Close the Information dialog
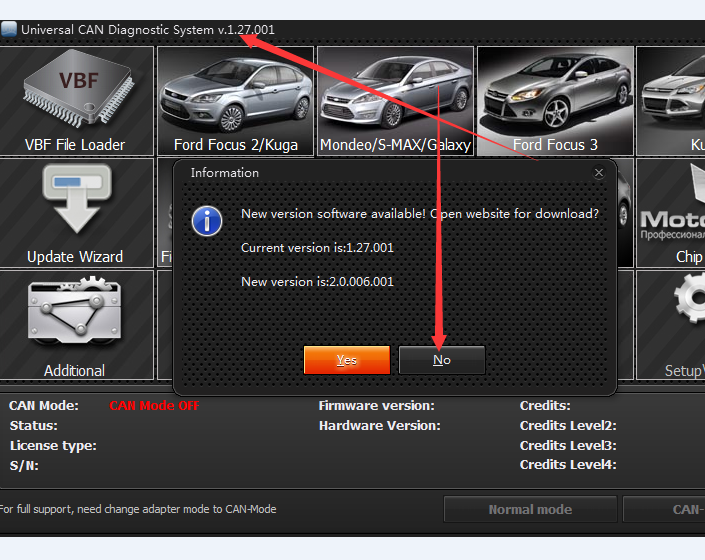Viewport: 705px width, 560px height. [x=598, y=173]
